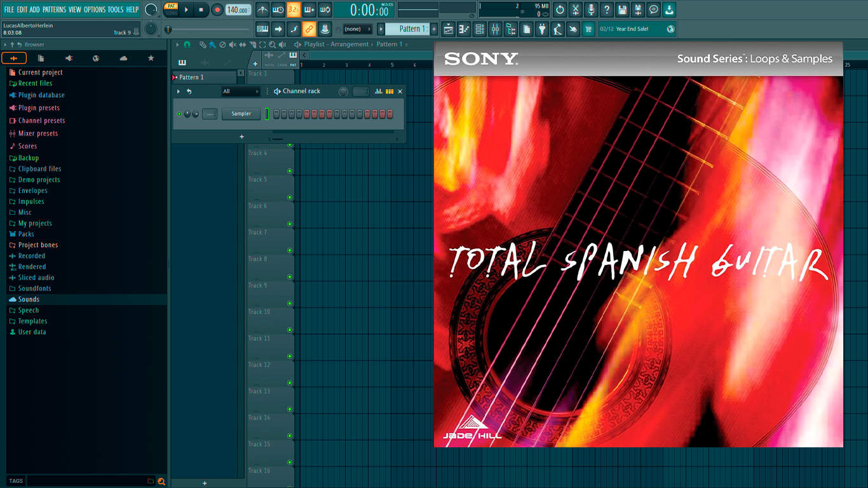Toggle the orange link multilink controllers button
This screenshot has height=488, width=868.
click(309, 29)
